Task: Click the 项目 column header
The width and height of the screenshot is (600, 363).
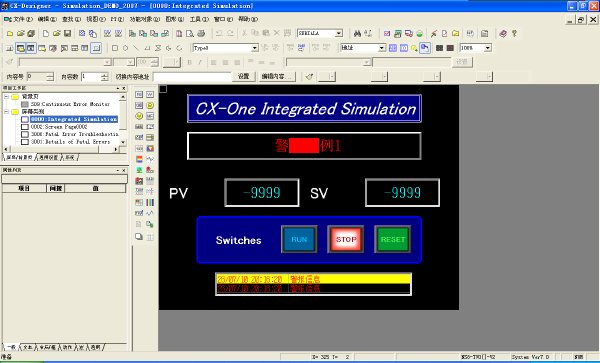Action: point(24,188)
